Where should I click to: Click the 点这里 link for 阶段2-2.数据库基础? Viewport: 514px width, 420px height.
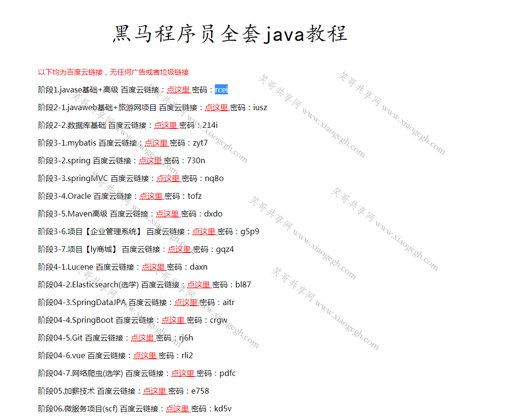tap(166, 125)
